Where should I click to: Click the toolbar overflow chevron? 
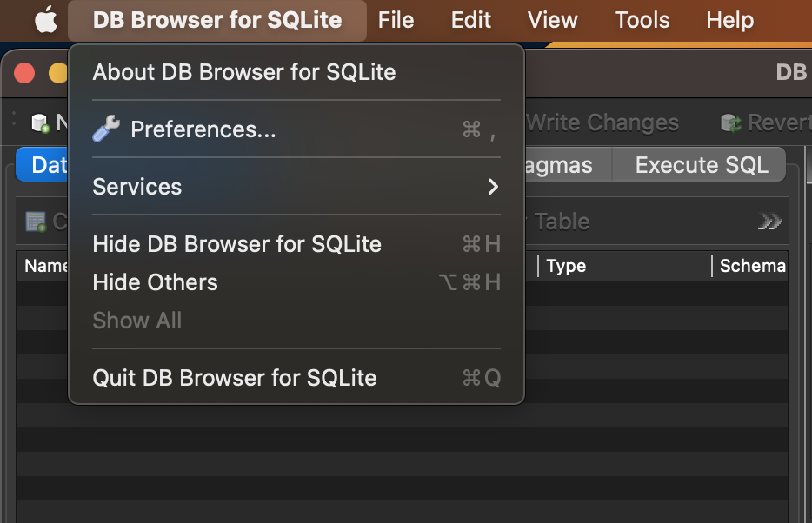[769, 221]
